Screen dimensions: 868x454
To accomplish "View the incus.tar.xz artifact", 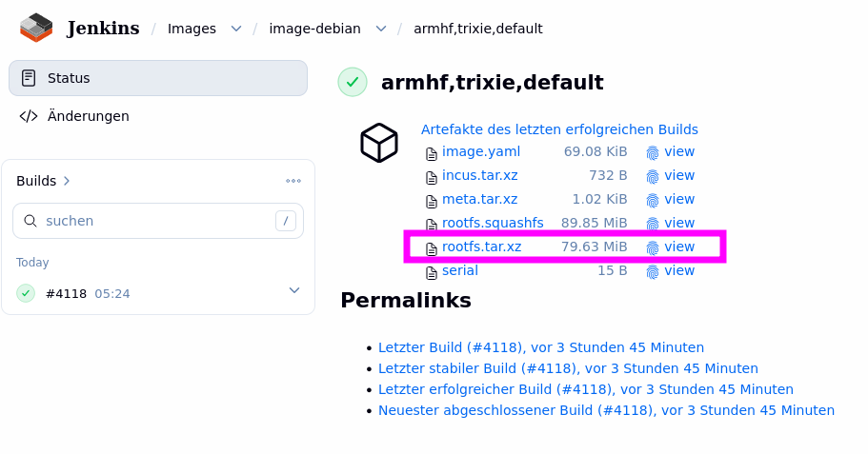I will (679, 175).
